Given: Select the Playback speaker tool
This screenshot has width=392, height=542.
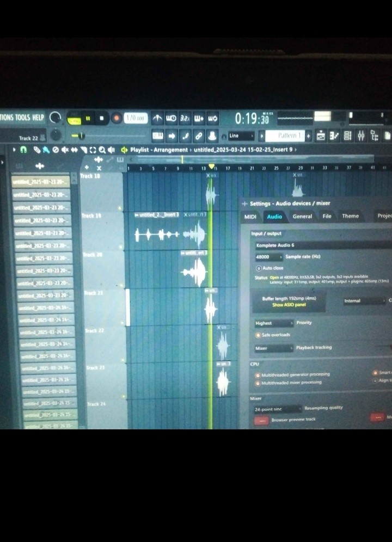Looking at the screenshot, I should click(111, 150).
